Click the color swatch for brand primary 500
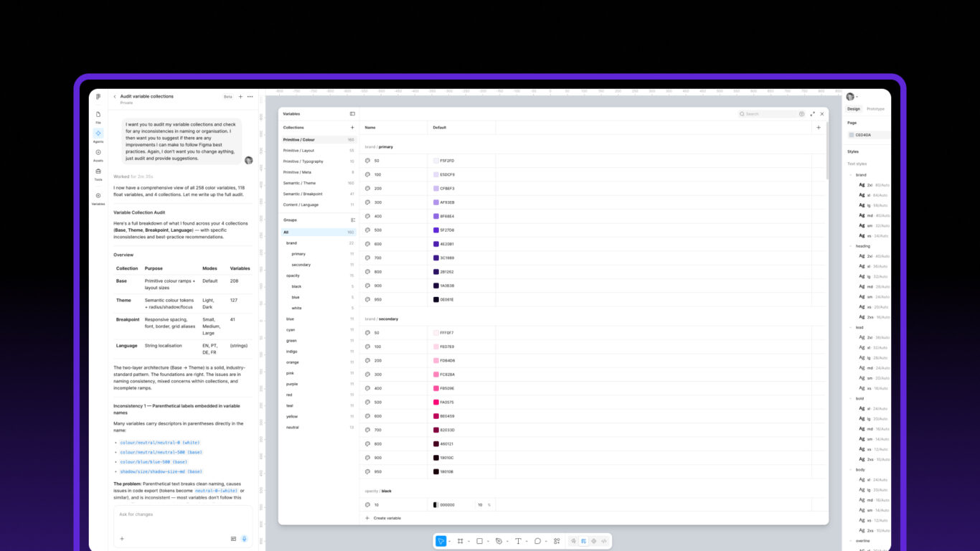Image resolution: width=980 pixels, height=551 pixels. coord(436,230)
